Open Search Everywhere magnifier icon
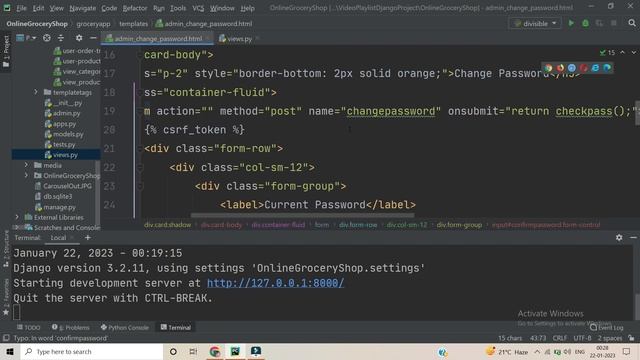Viewport: 640px width, 360px height. (x=632, y=23)
